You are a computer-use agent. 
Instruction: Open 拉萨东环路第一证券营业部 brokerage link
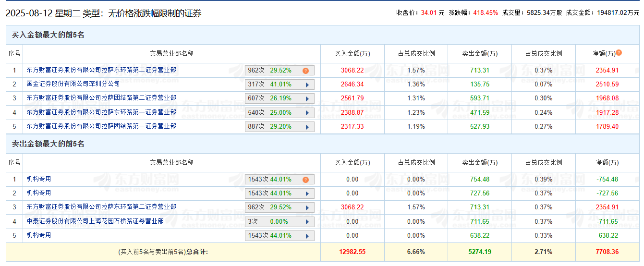(101, 112)
